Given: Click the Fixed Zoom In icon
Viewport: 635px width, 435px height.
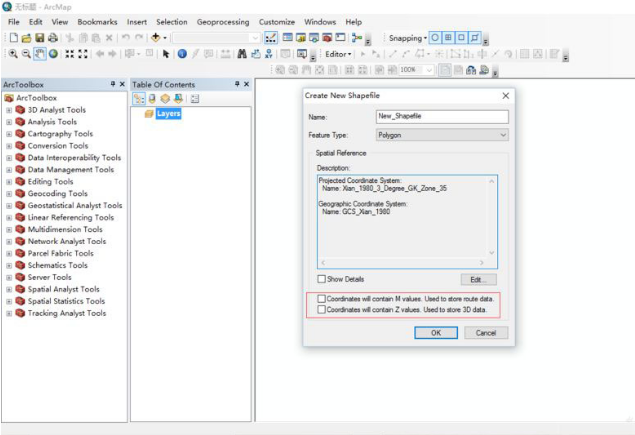Looking at the screenshot, I should coord(70,54).
